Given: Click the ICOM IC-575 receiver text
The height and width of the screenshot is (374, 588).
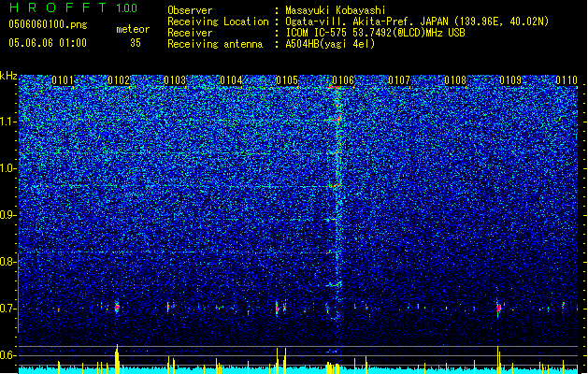Looking at the screenshot, I should point(375,33).
